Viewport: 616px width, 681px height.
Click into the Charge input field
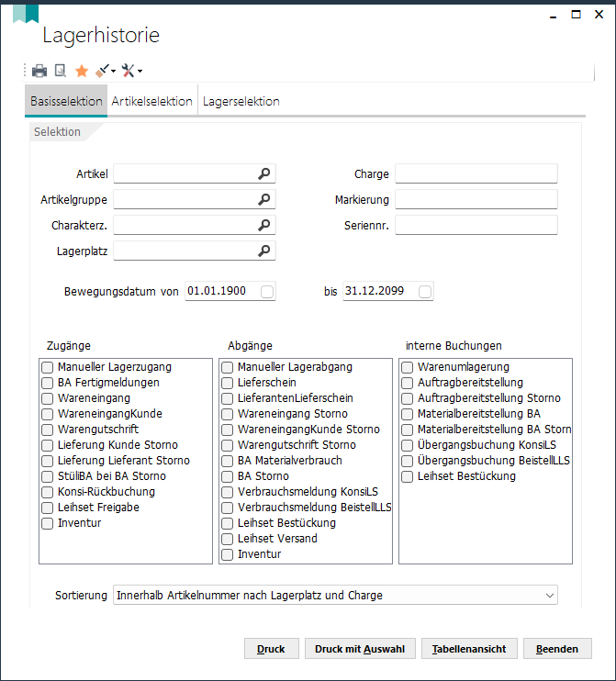click(476, 173)
